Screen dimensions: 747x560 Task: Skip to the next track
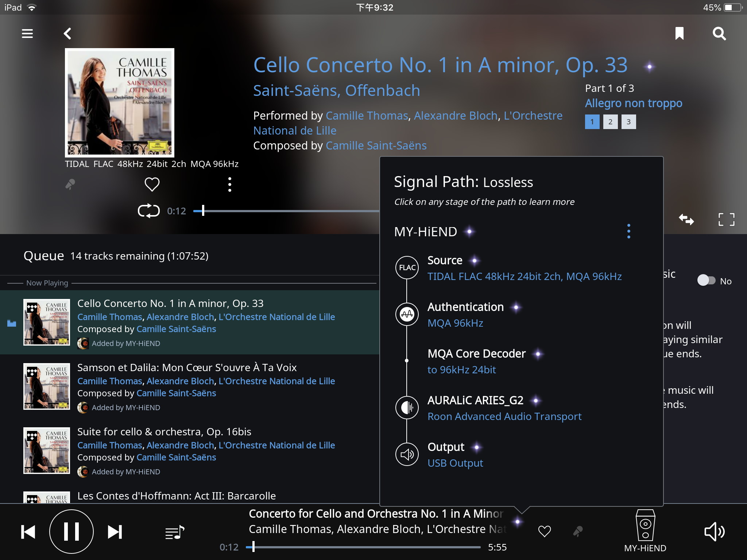[x=115, y=532]
